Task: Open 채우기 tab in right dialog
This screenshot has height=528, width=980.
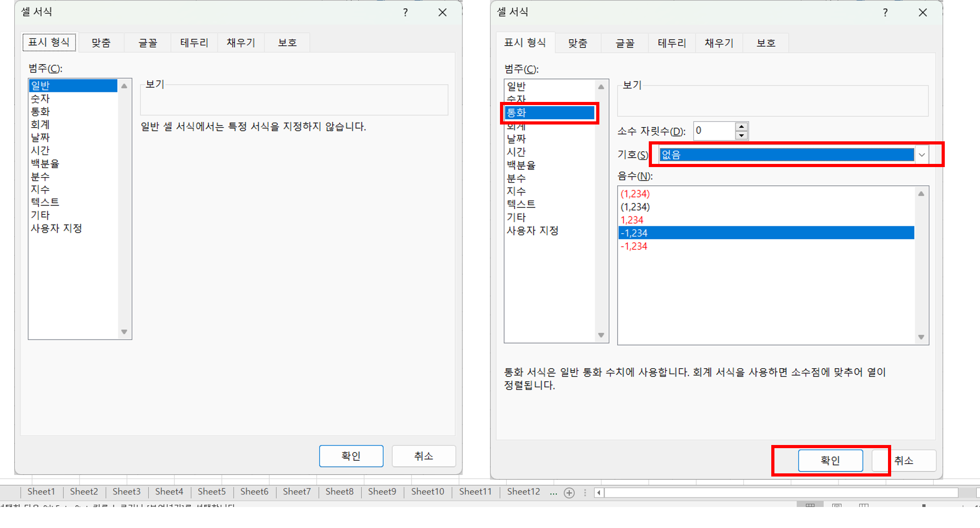Action: 719,43
